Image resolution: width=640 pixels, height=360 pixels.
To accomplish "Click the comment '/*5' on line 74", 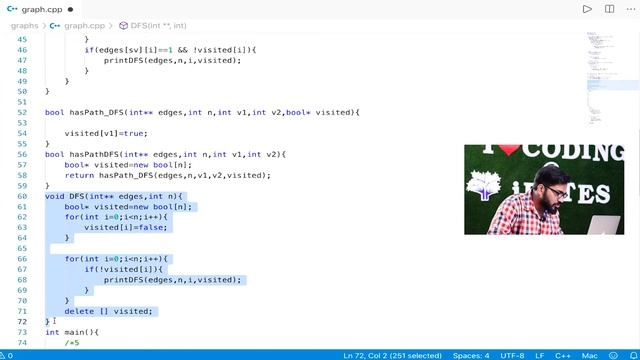I will tap(72, 343).
